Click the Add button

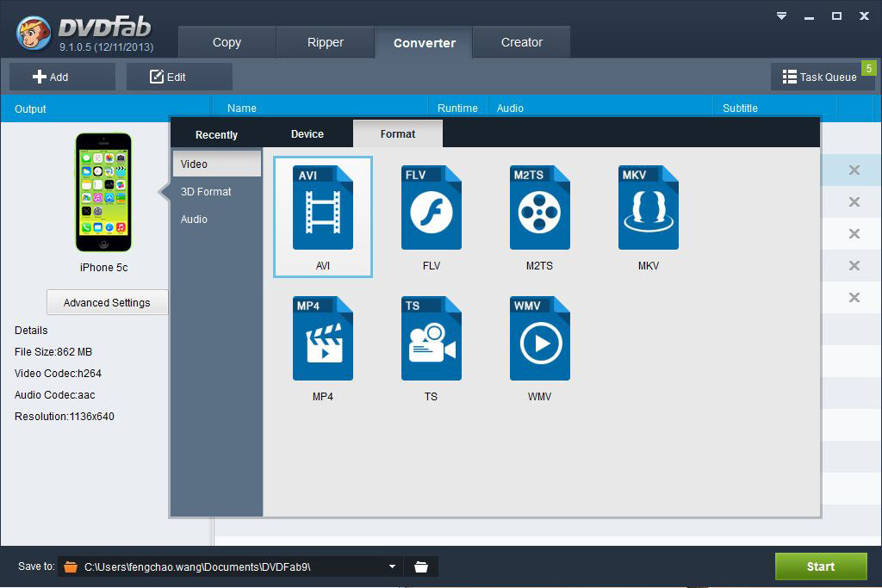[62, 77]
